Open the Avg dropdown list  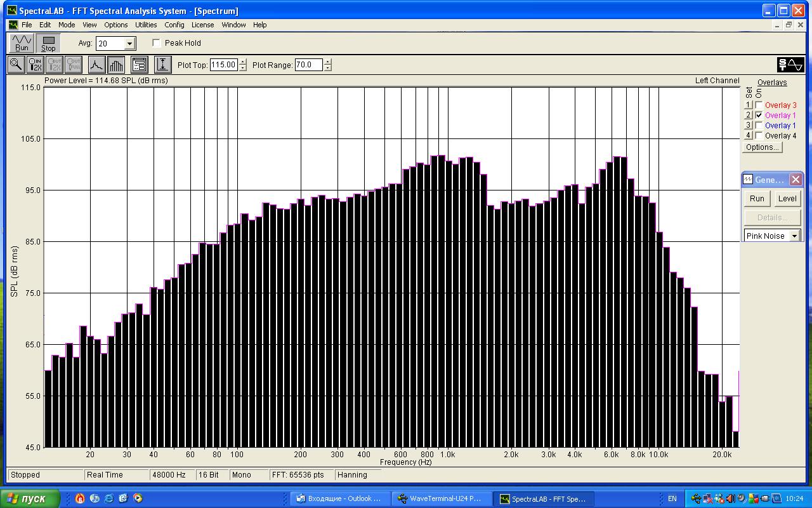tap(129, 44)
